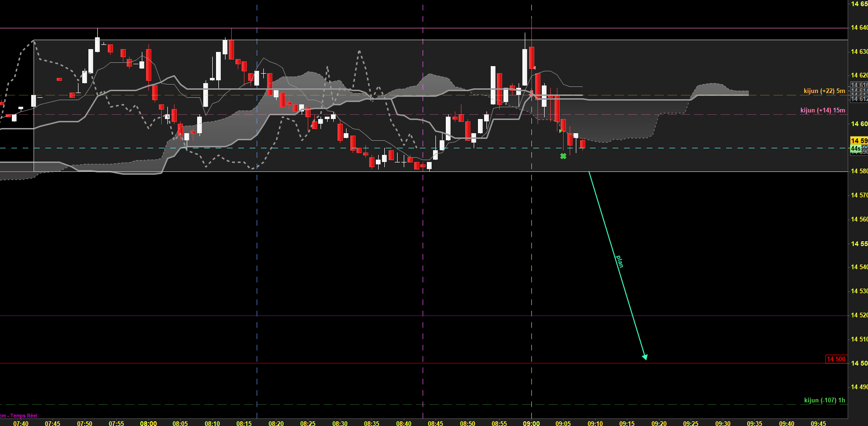Click the 08:30 time axis label
This screenshot has height=426, width=868.
340,423
